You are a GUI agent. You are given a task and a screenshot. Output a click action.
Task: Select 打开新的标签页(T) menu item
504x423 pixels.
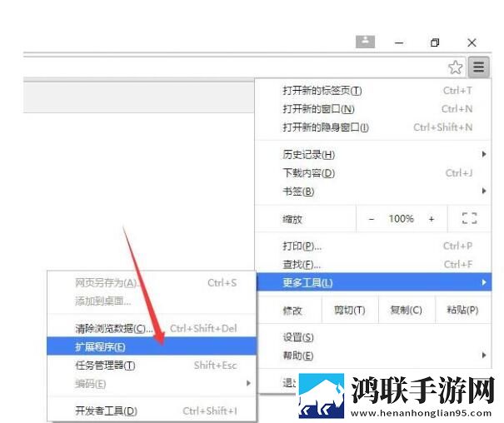(x=373, y=91)
